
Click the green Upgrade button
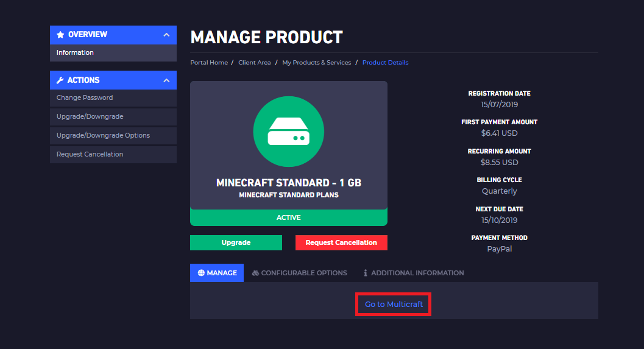236,242
